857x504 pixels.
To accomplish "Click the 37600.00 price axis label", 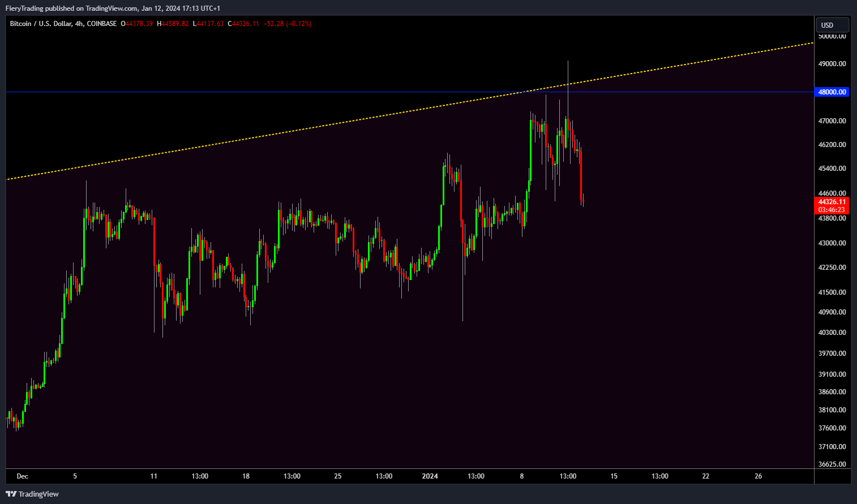I will pyautogui.click(x=832, y=428).
